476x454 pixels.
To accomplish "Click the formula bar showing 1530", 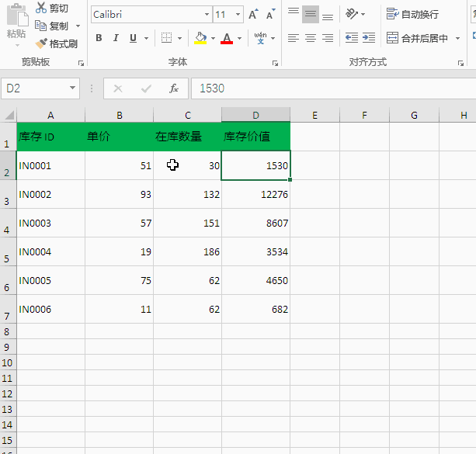I will tap(333, 88).
